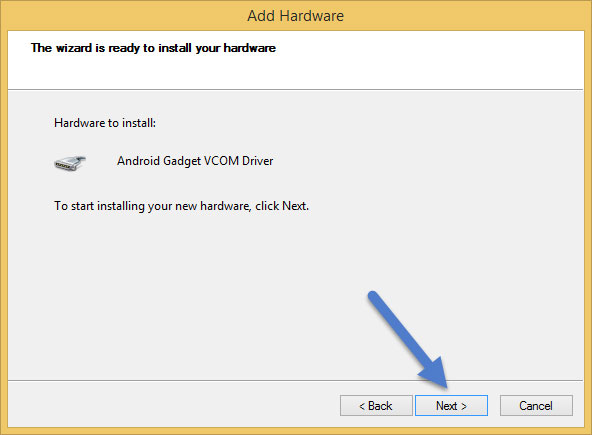Click the 'To start installing' instruction text
The image size is (592, 435).
tap(181, 206)
